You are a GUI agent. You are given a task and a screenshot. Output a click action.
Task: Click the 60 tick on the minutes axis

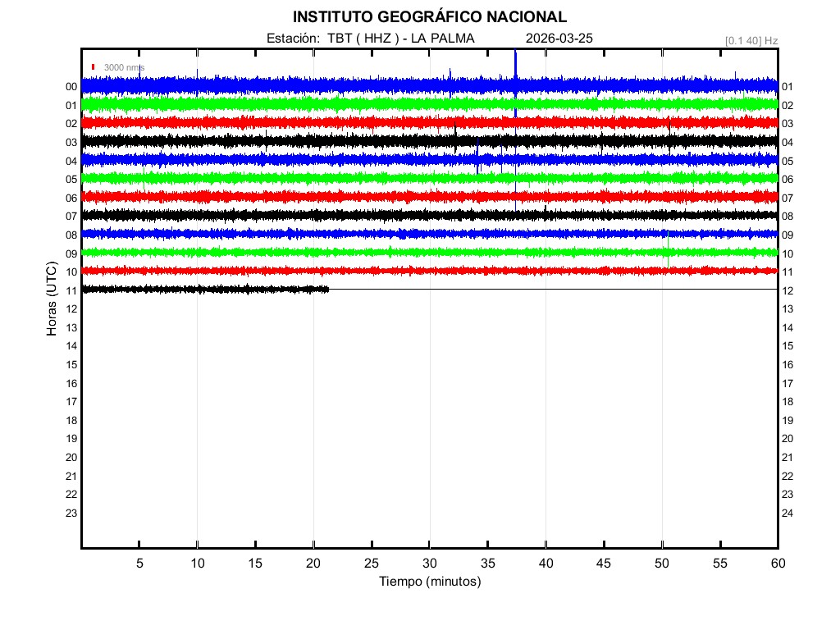pos(777,564)
